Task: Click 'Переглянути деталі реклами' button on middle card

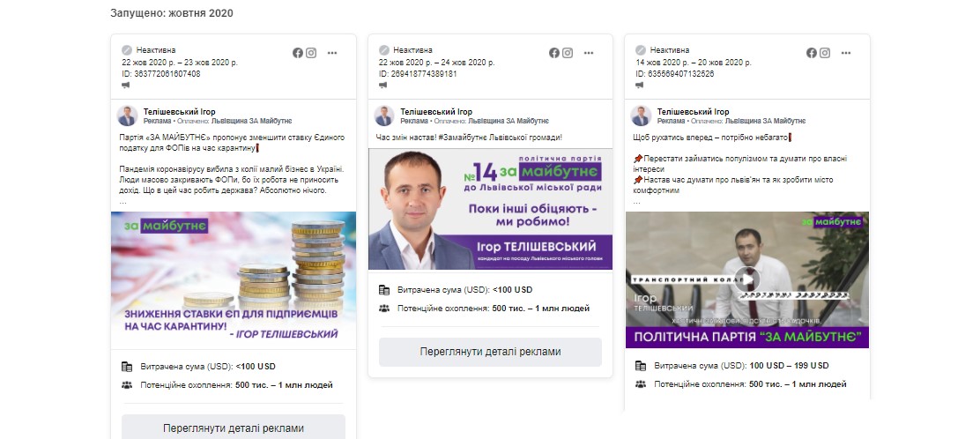Action: point(490,352)
